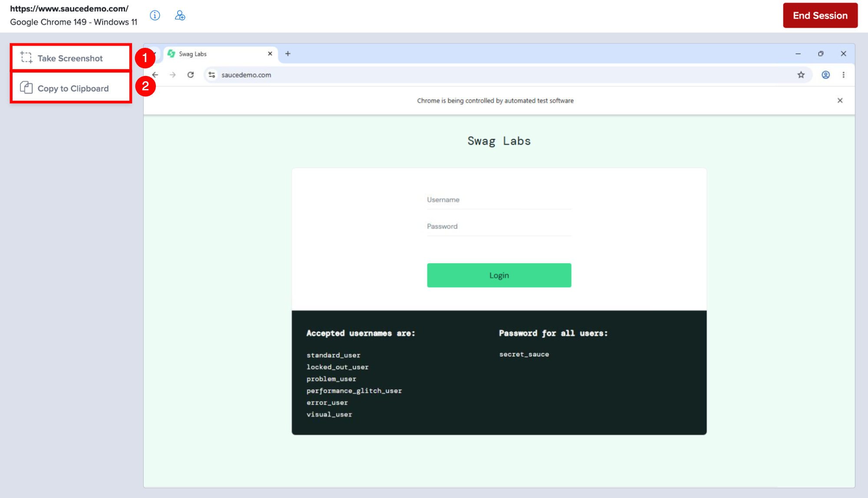
Task: End the live testing session
Action: tap(820, 16)
